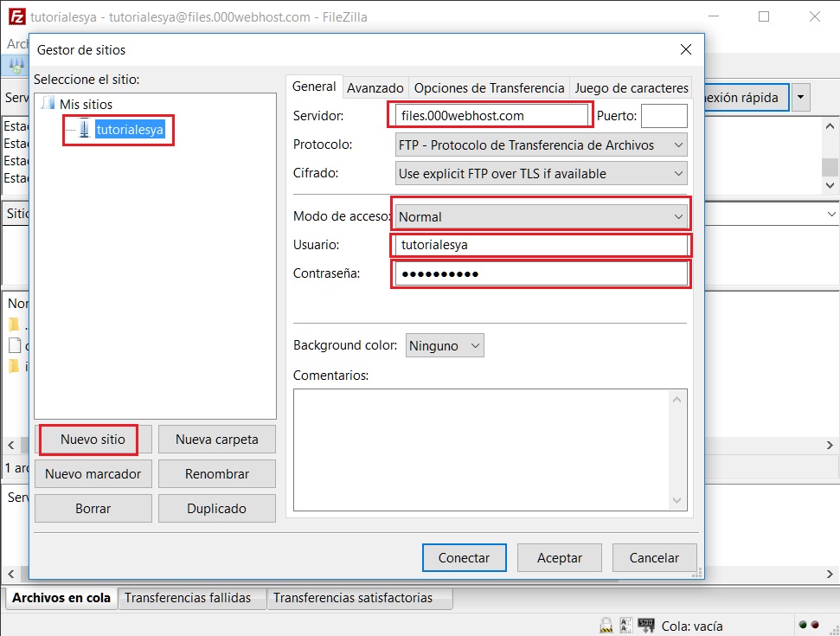Screen dimensions: 840x636
Task: Select the Mis sitios root node
Action: click(x=86, y=104)
